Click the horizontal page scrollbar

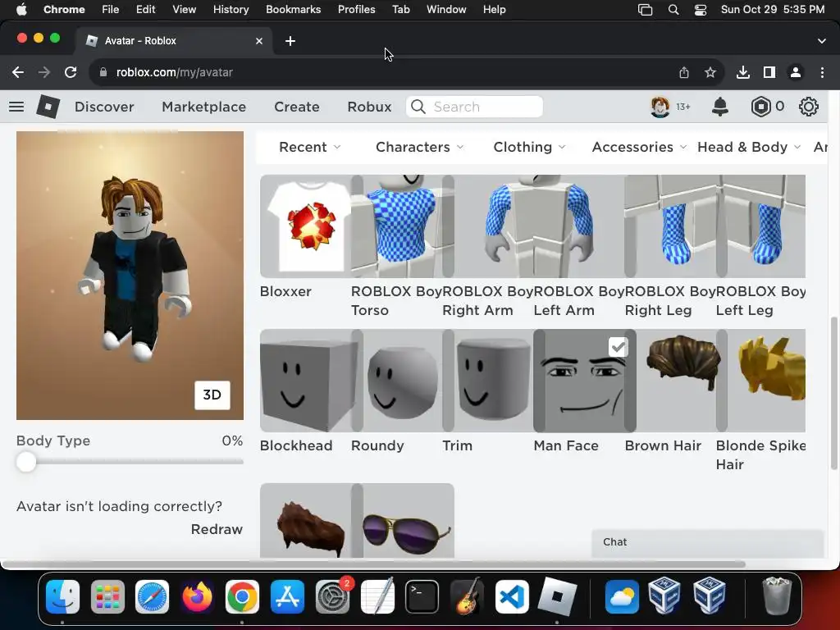[x=374, y=564]
